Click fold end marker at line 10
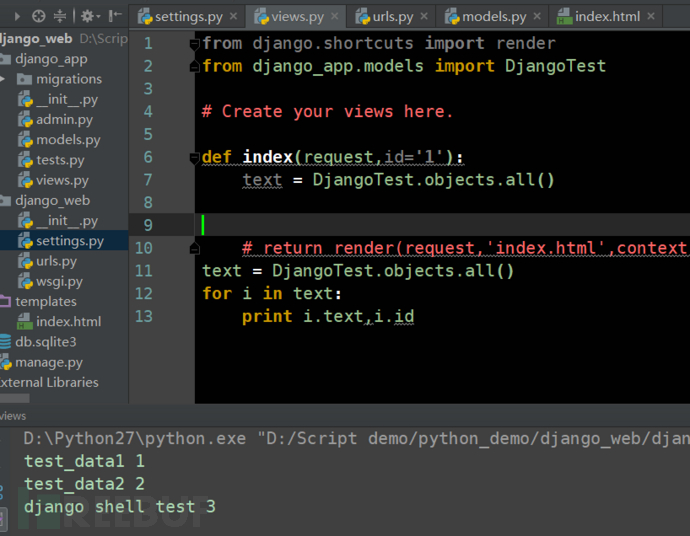 coord(194,249)
